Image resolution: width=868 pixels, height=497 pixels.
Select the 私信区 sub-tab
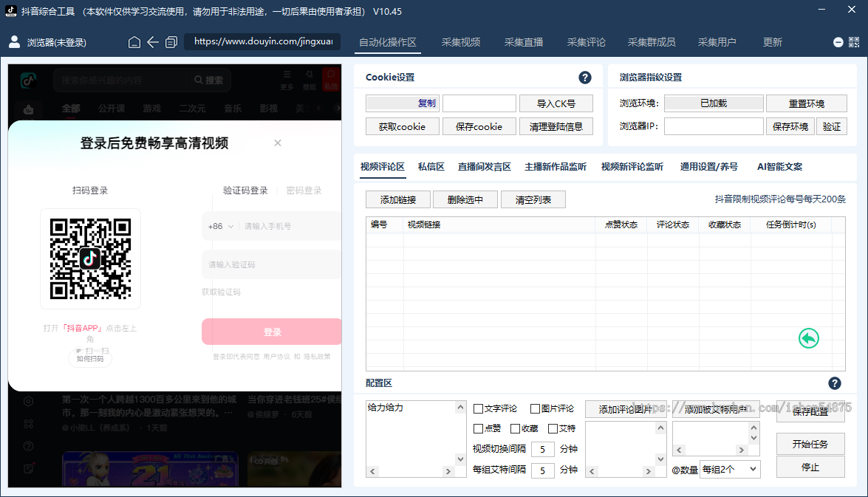pyautogui.click(x=431, y=167)
